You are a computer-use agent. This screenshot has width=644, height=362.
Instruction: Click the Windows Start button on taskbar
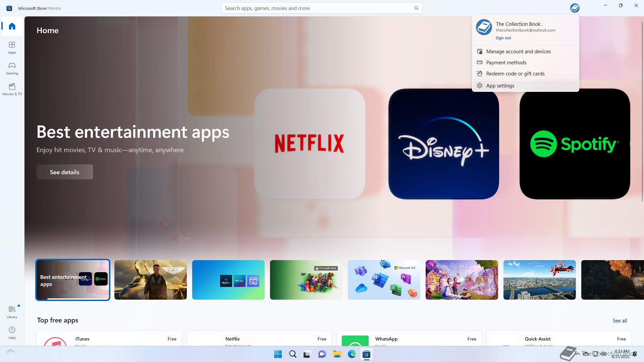tap(278, 354)
